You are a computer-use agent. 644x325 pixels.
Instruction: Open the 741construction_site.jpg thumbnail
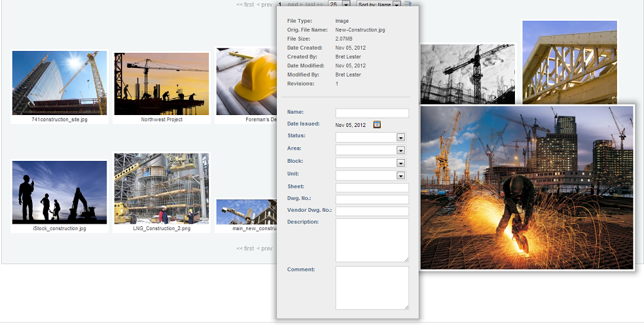59,83
